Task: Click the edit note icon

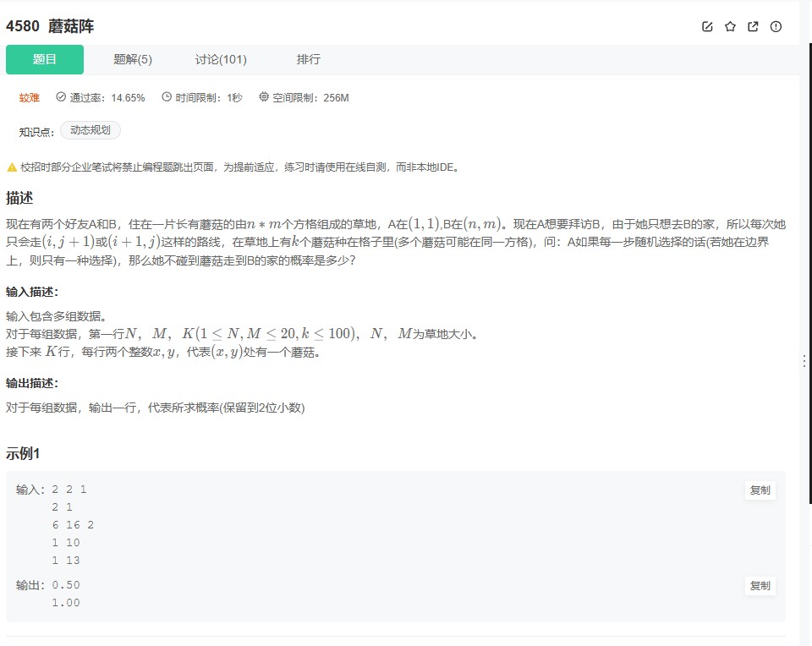Action: [707, 26]
